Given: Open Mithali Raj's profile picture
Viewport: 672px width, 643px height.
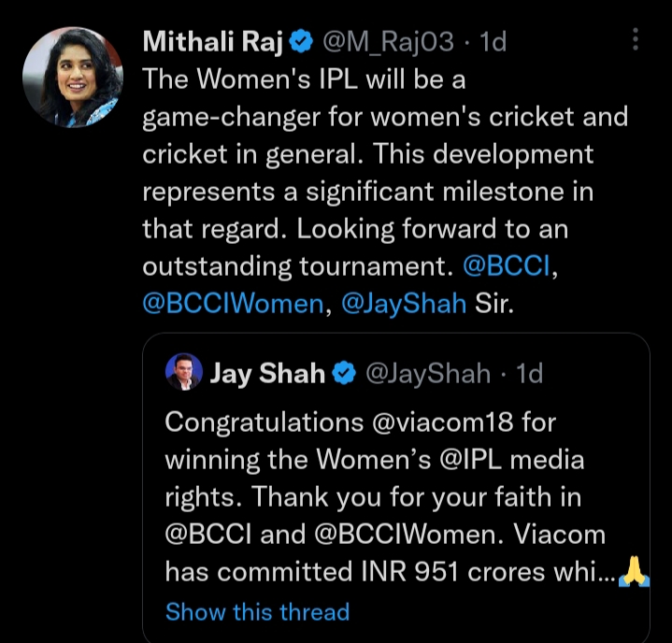Looking at the screenshot, I should [x=71, y=77].
